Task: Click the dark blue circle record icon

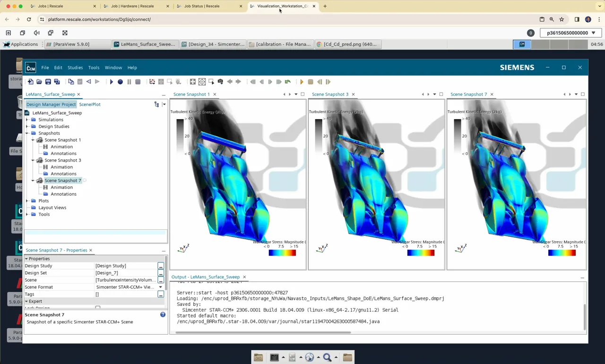Action: [x=120, y=82]
